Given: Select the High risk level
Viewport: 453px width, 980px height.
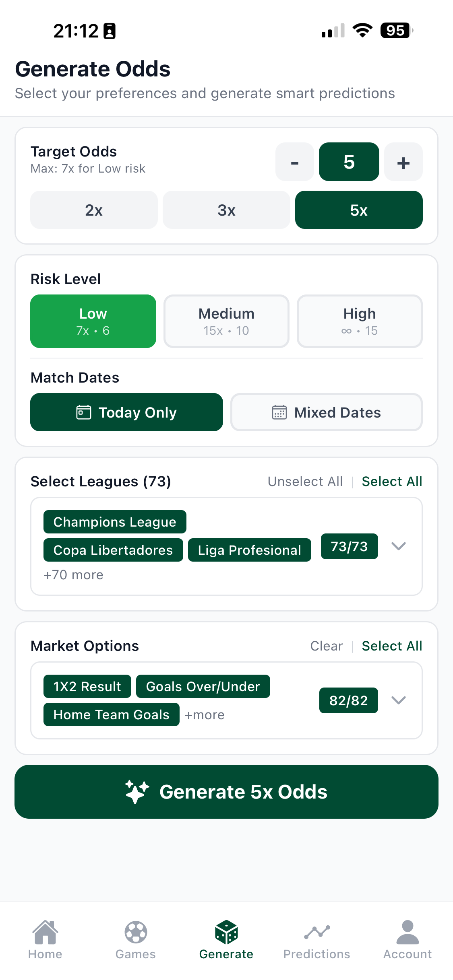Looking at the screenshot, I should pos(359,321).
